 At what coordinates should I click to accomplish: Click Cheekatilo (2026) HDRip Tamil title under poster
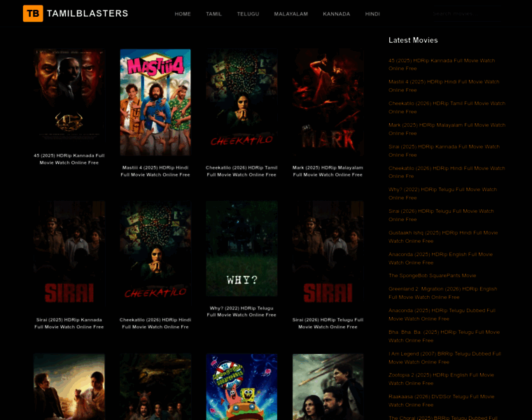click(x=241, y=171)
